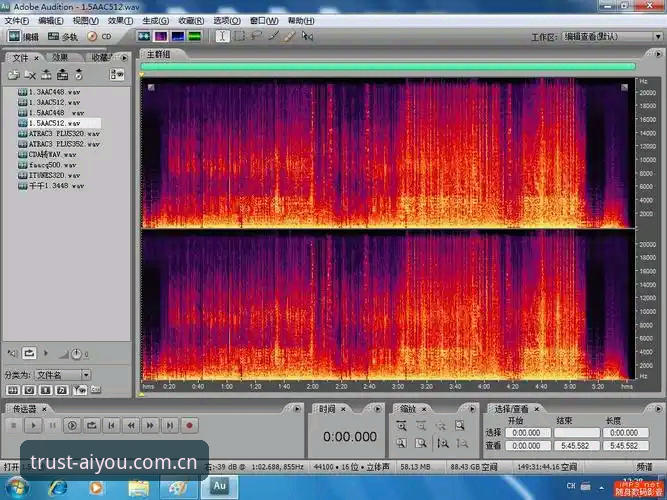This screenshot has width=667, height=500.
Task: Toggle show loop files filter
Action: pyautogui.click(x=29, y=390)
